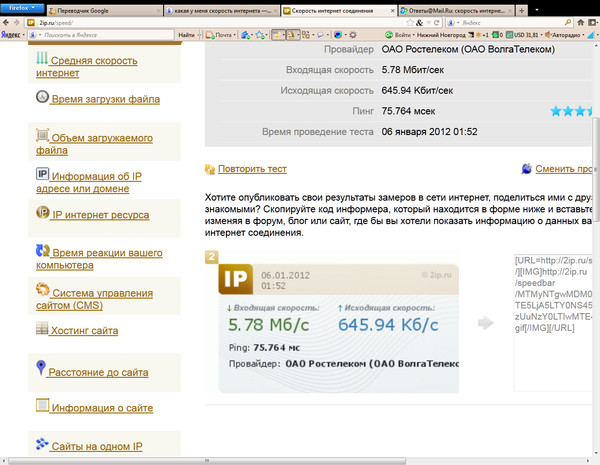Click the vertical page scrollbar
Screen dimensions: 600x465
coord(596,171)
